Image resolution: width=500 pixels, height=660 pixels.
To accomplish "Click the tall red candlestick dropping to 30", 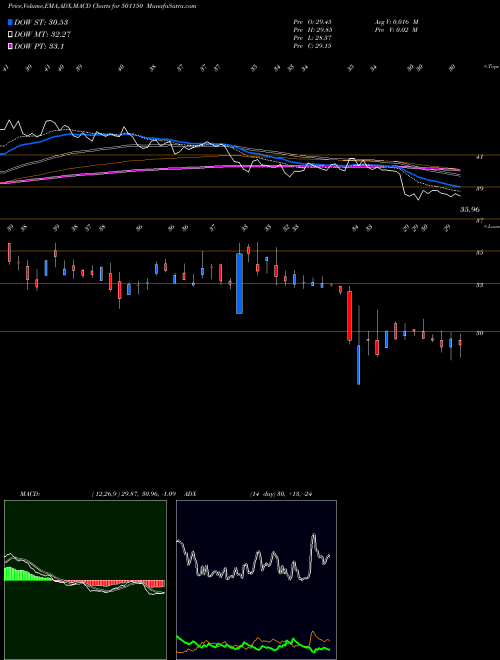I will [x=349, y=316].
